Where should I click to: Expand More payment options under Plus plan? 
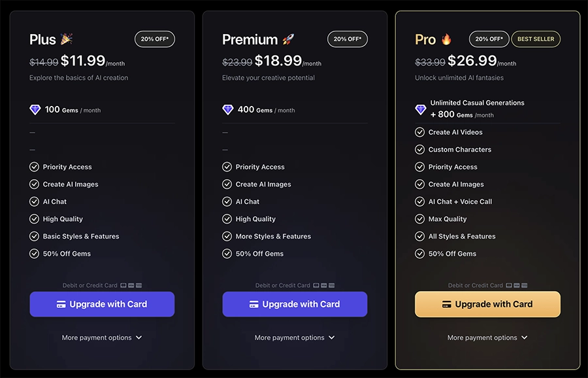click(x=102, y=338)
